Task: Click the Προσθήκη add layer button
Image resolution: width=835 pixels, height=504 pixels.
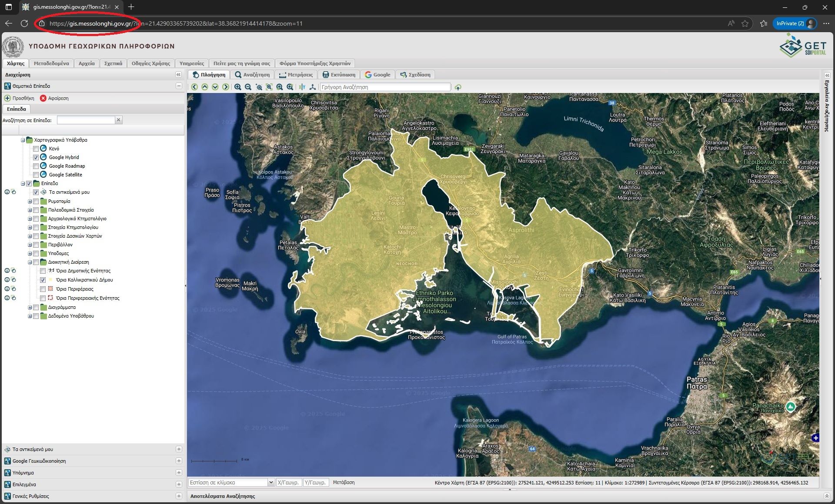Action: click(x=19, y=98)
